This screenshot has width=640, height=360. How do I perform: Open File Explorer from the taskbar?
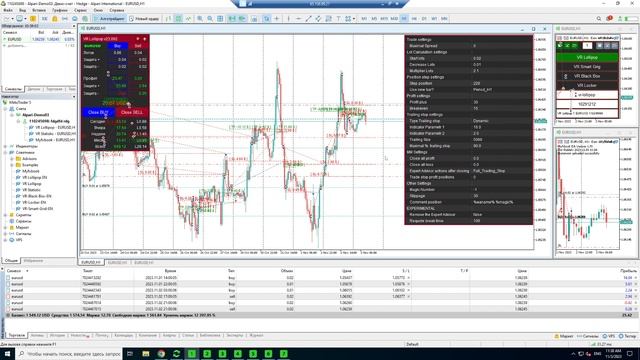click(x=146, y=353)
